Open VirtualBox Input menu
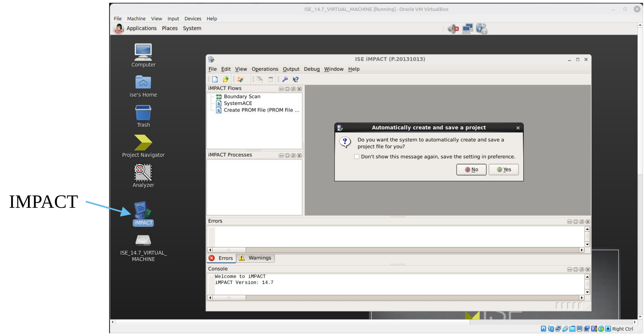 click(173, 18)
